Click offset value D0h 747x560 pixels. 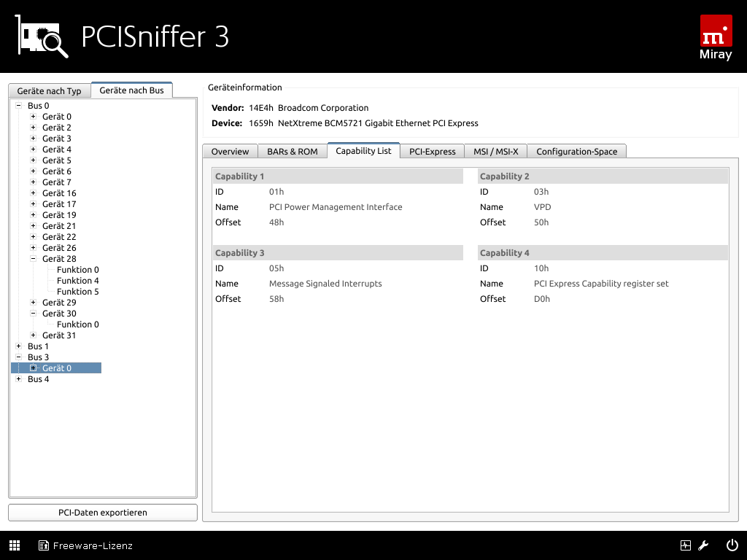[542, 298]
